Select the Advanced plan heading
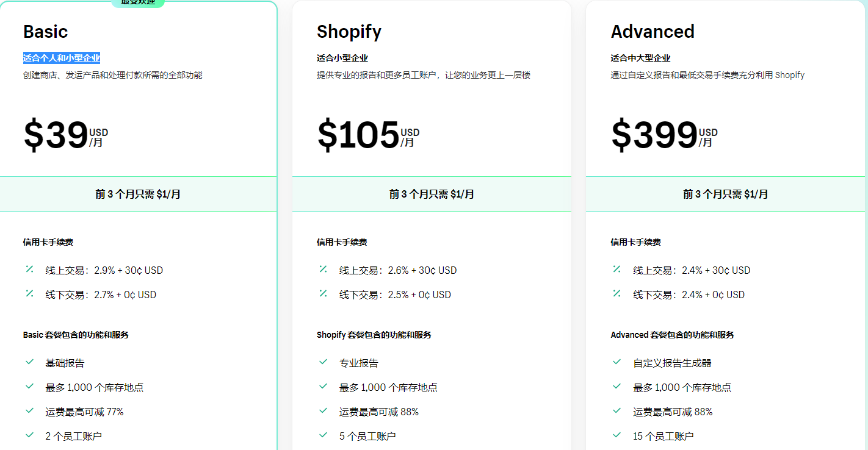The width and height of the screenshot is (868, 450). [x=653, y=32]
